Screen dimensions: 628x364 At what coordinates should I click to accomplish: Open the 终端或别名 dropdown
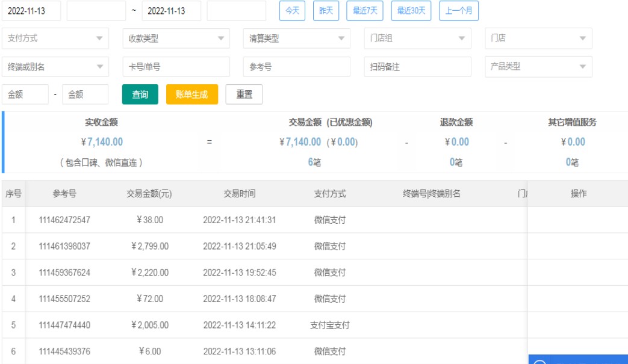[55, 67]
